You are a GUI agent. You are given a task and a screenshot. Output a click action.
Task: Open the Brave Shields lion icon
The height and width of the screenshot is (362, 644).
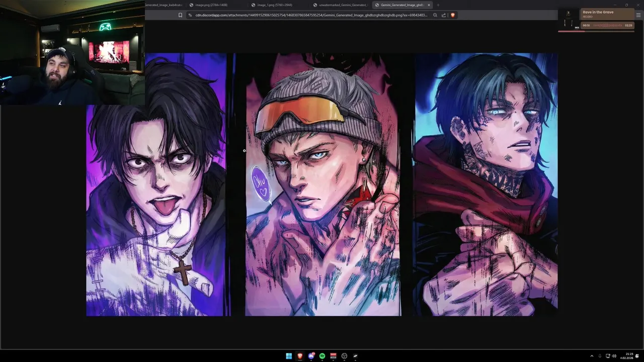[453, 15]
